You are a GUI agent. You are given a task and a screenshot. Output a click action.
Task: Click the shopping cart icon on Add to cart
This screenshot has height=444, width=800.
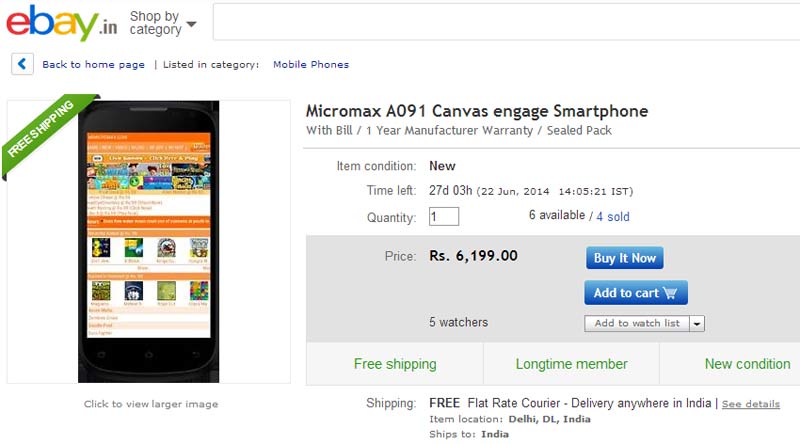tap(670, 293)
